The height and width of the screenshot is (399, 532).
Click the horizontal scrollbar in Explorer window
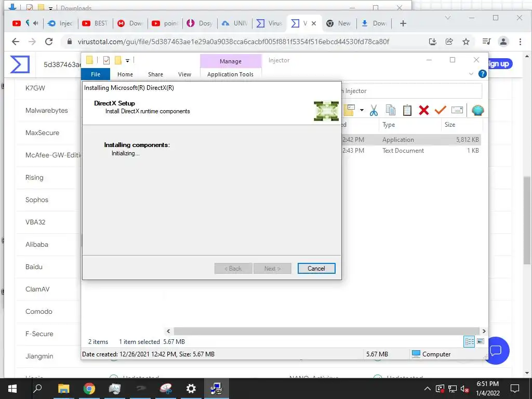tap(326, 331)
